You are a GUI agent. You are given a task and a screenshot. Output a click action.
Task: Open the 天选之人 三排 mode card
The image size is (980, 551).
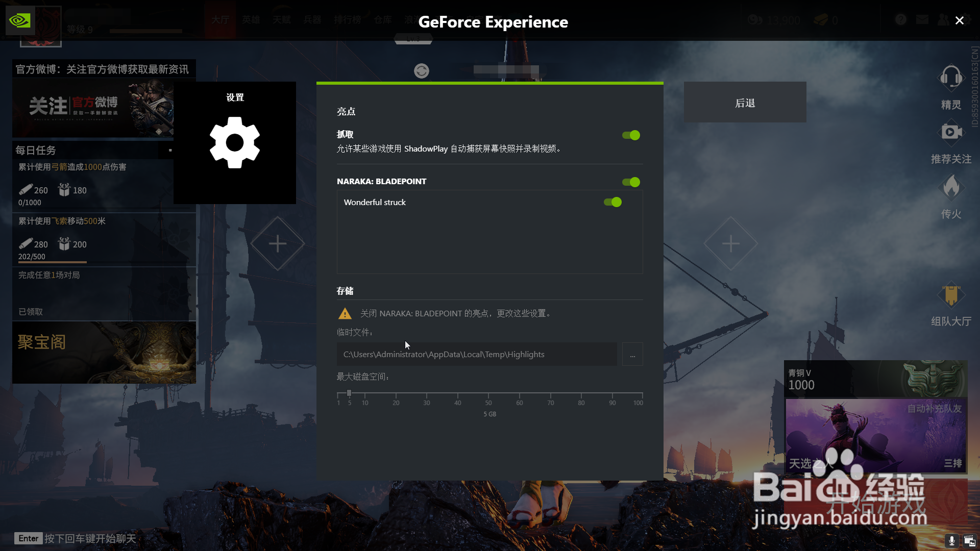[x=876, y=437]
